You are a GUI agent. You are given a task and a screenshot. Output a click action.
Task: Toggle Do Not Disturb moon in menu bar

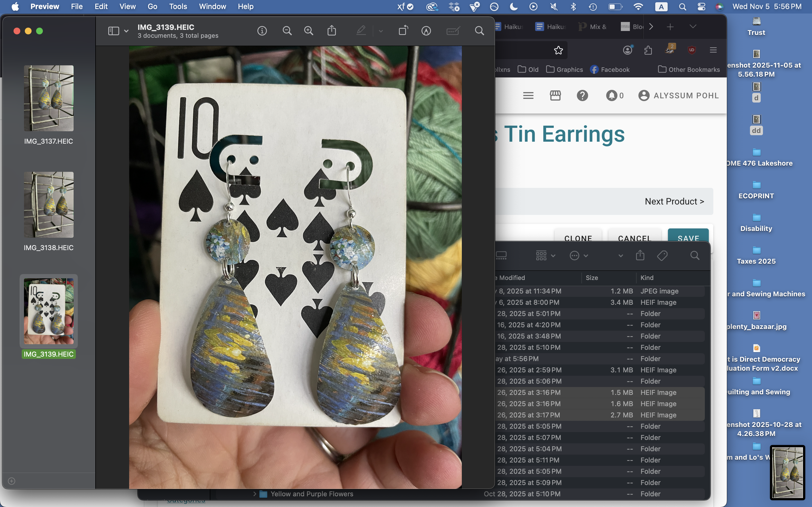514,6
